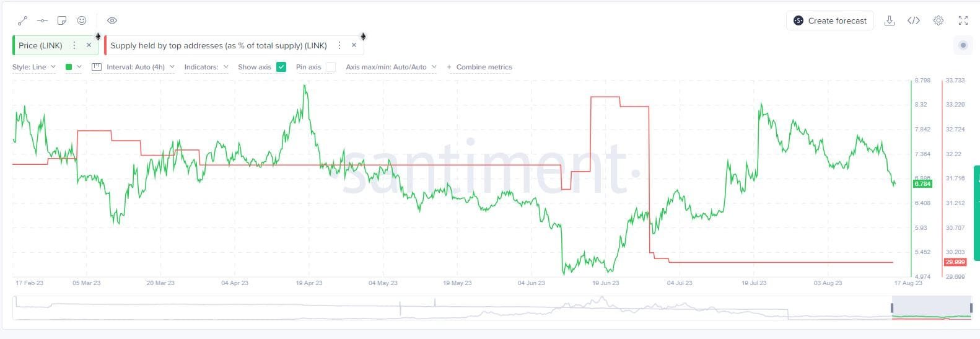
Task: Open Axis max/min Auto/Auto dropdown
Action: 391,67
